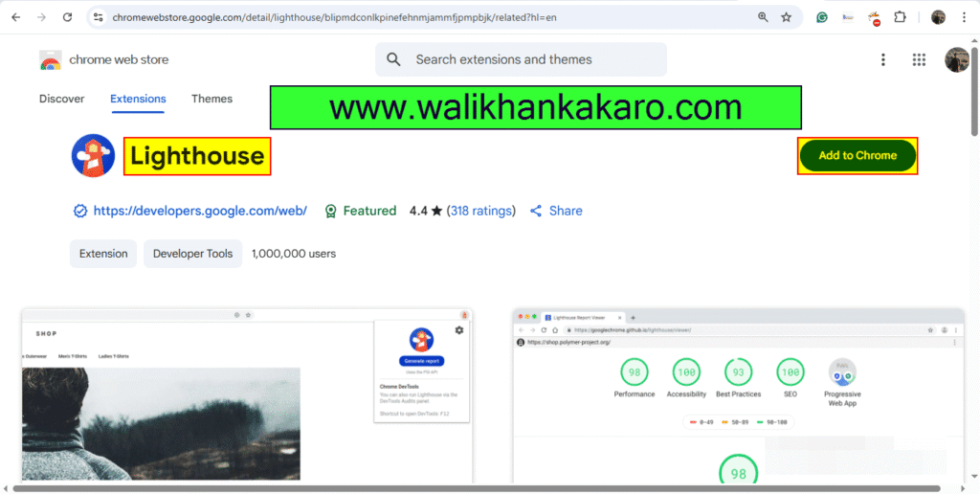Open the Chrome profile avatar in toolbar
The image size is (980, 494).
tap(938, 17)
